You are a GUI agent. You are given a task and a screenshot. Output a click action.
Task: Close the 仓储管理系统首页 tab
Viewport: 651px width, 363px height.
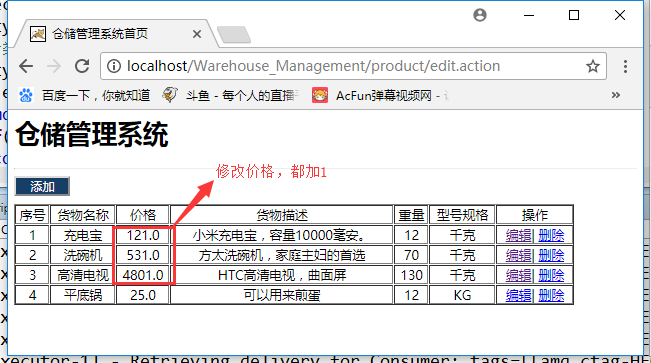point(197,34)
